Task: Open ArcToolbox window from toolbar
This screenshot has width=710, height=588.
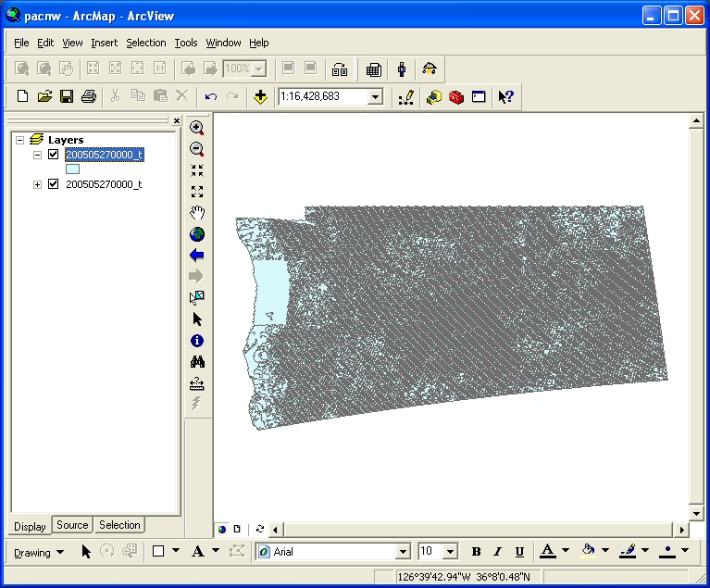Action: point(455,96)
